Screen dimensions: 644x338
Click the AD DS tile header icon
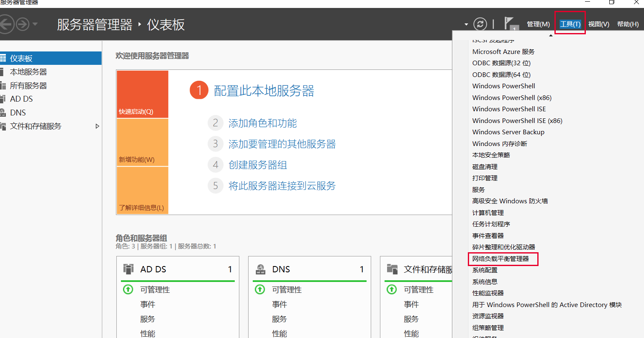pyautogui.click(x=128, y=269)
